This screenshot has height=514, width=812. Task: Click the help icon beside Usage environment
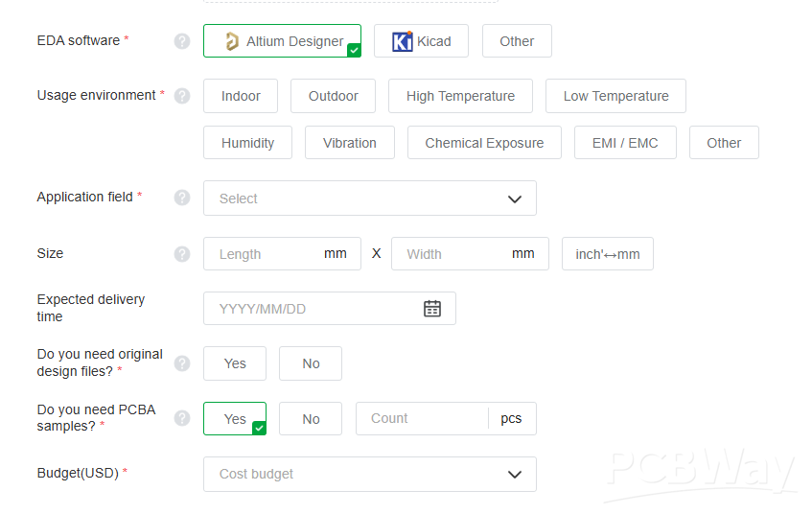[x=182, y=96]
